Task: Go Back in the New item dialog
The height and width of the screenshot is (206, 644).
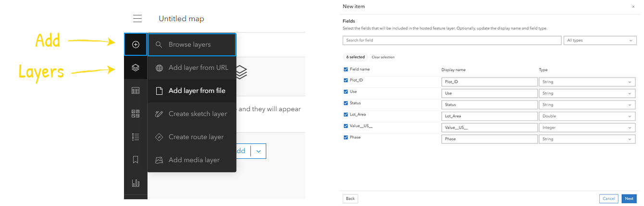Action: coord(350,199)
